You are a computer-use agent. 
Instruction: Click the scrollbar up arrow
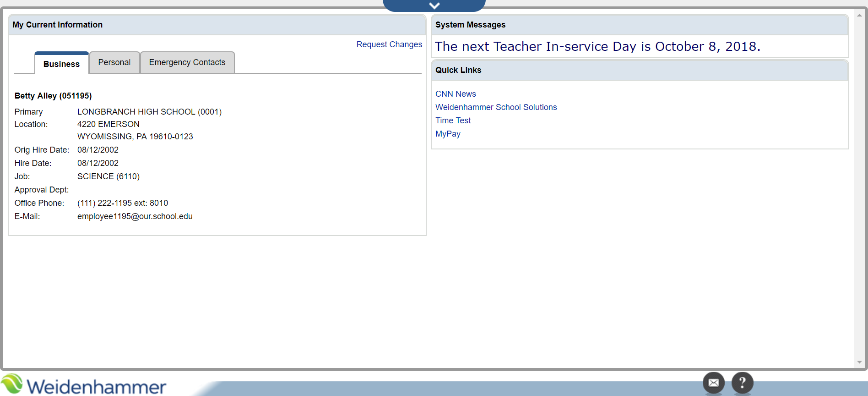pos(859,15)
